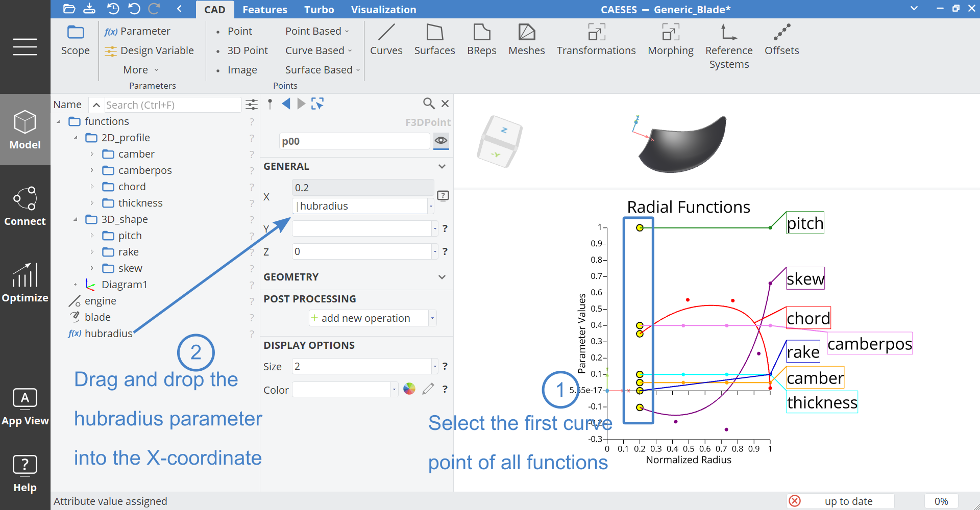Click the Design Variable button
The height and width of the screenshot is (510, 980).
149,50
